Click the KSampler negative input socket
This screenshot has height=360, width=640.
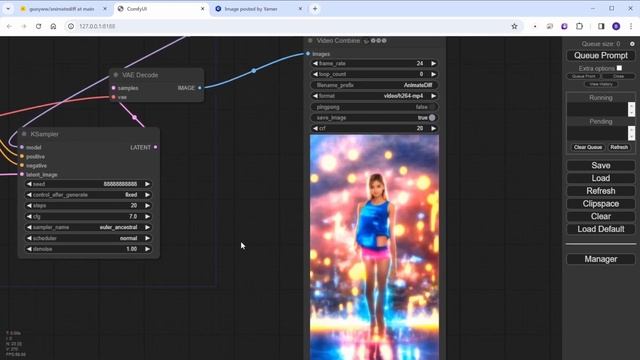22,165
